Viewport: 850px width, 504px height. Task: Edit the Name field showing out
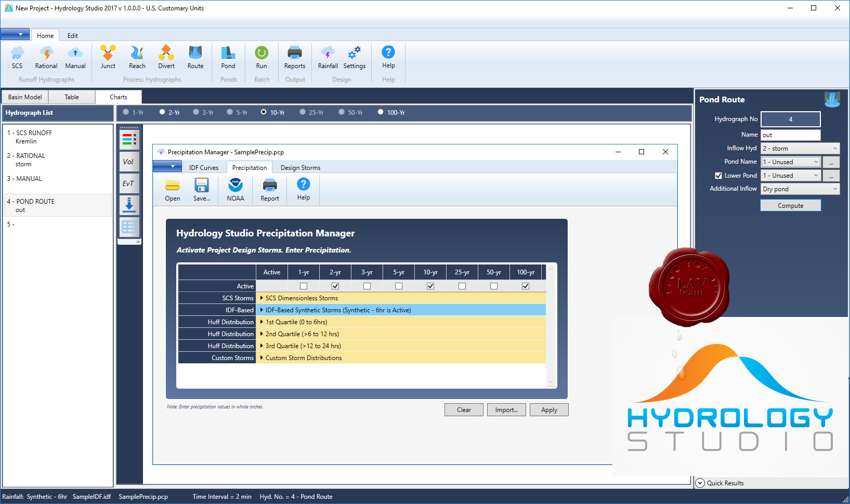791,135
